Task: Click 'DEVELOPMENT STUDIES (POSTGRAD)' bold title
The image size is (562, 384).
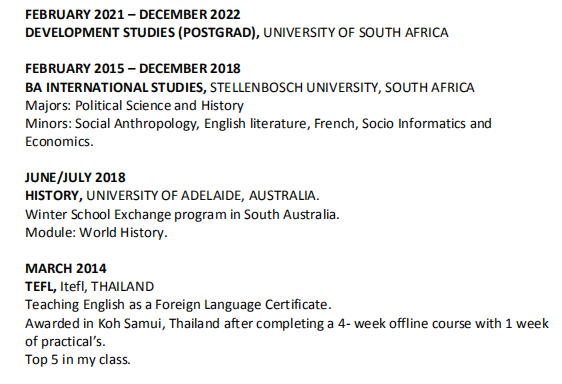Action: click(x=142, y=33)
